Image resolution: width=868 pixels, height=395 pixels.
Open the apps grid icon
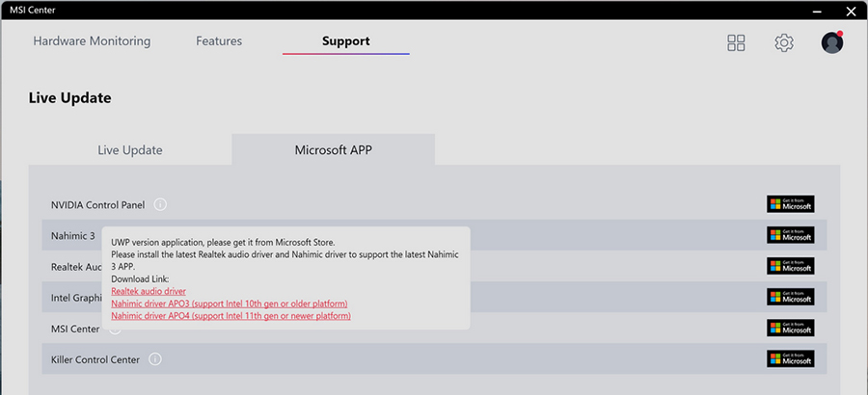pos(736,42)
